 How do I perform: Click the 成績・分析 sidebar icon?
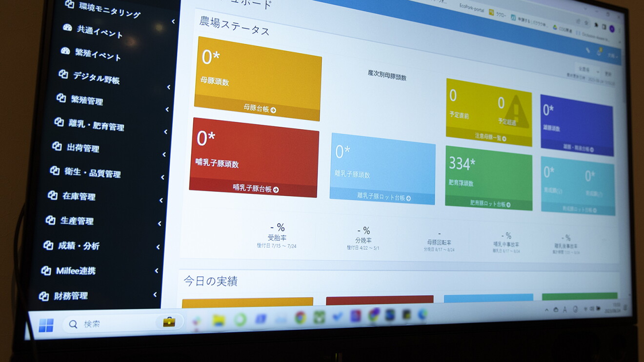click(x=48, y=245)
